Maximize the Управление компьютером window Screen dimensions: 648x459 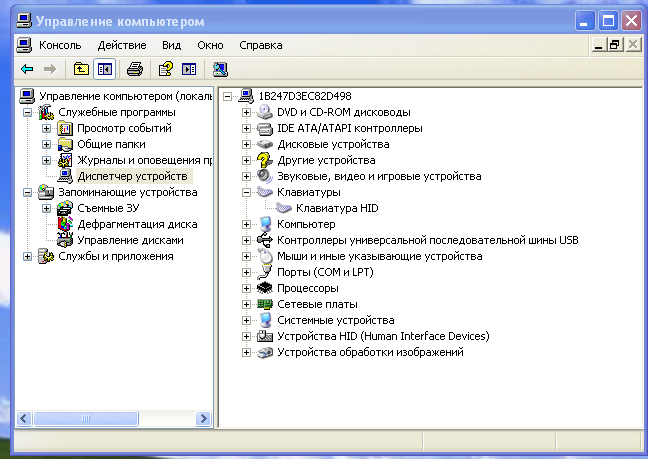click(x=608, y=21)
